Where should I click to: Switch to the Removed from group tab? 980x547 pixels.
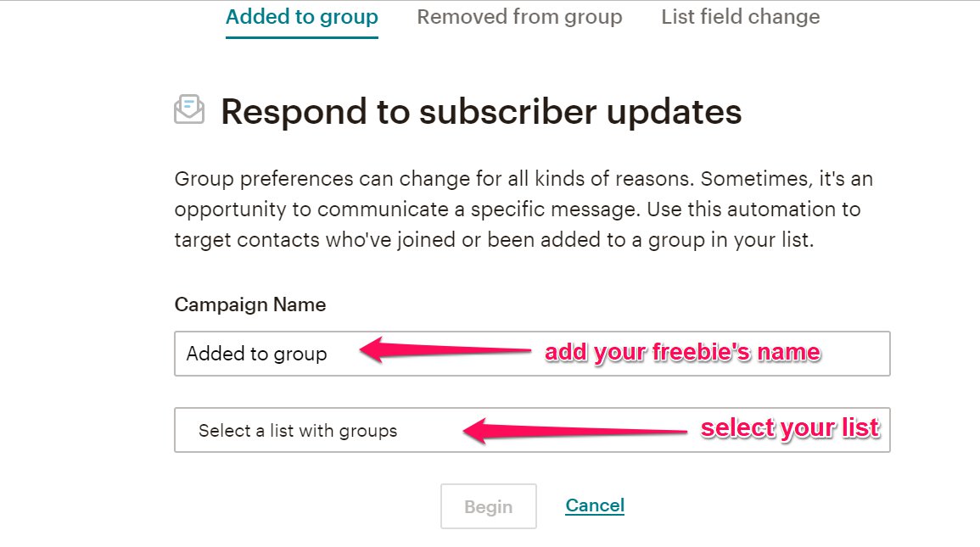[x=519, y=17]
